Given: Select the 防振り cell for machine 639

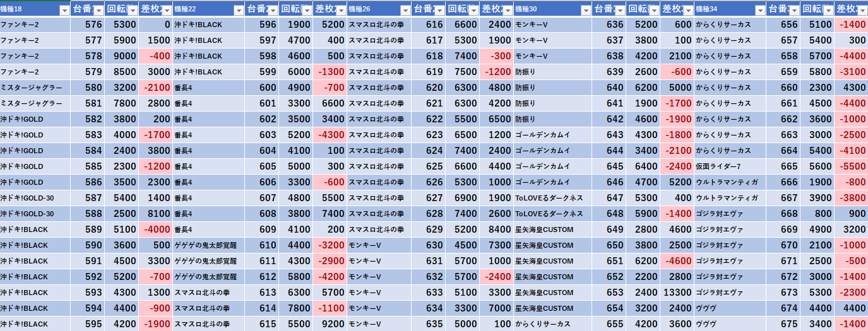Looking at the screenshot, I should (552, 72).
